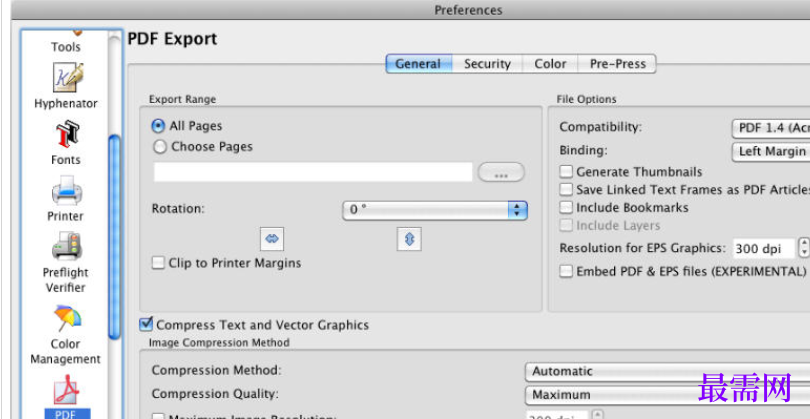
Task: Open Color Management umbrella icon
Action: [67, 318]
